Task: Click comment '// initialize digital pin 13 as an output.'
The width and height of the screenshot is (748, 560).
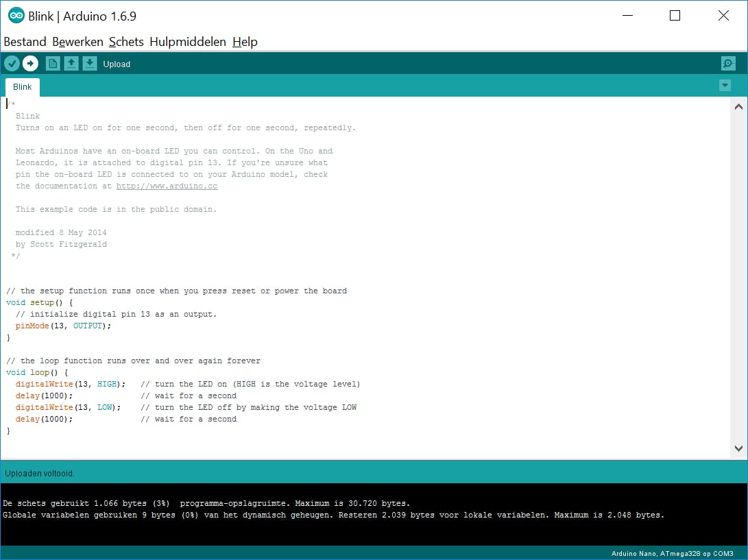Action: pos(116,315)
